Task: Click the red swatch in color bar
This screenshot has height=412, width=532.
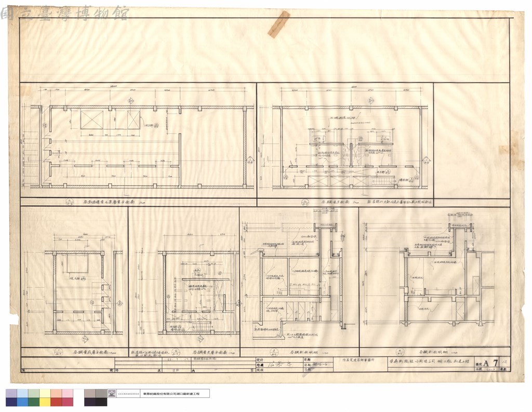Action: (x=56, y=402)
